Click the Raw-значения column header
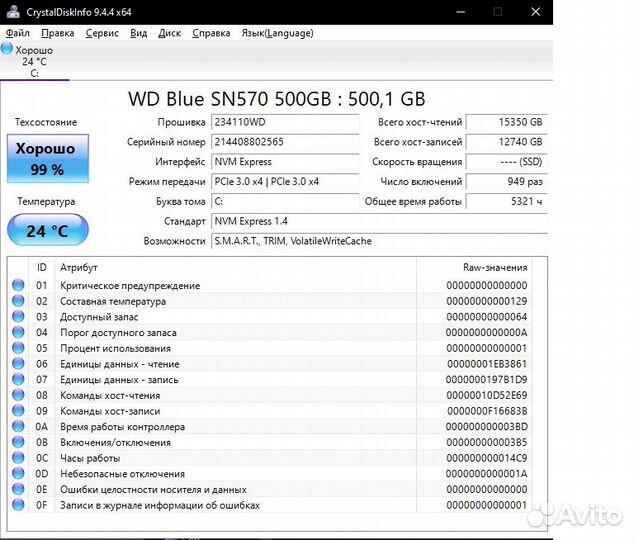Viewport: 634px width, 540px height. pos(474,267)
